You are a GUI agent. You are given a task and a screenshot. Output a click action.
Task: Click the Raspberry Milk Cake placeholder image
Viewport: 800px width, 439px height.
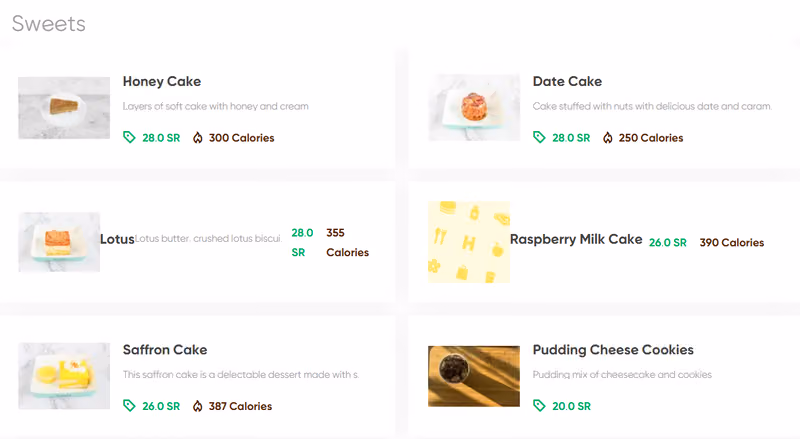(469, 242)
